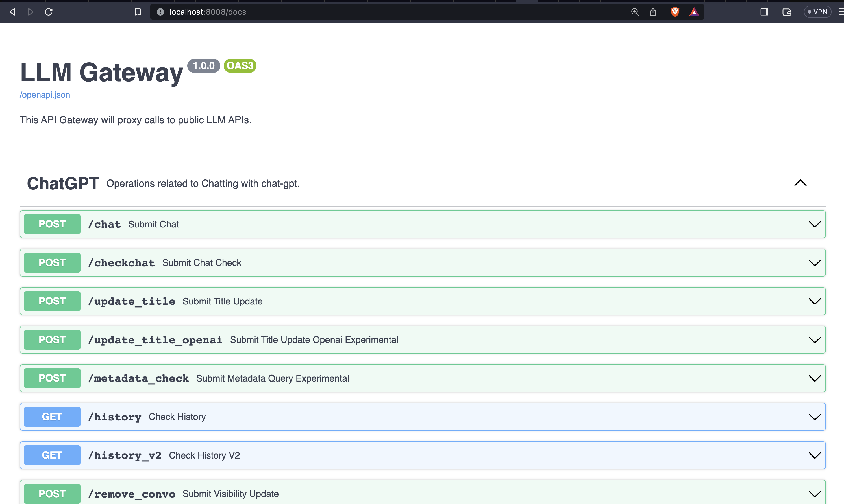
Task: Click the localhost:8008/docs address field
Action: pos(374,12)
